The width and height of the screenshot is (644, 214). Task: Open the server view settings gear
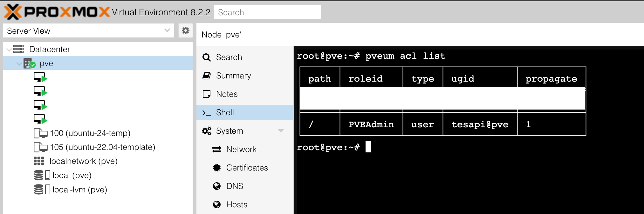[x=185, y=30]
